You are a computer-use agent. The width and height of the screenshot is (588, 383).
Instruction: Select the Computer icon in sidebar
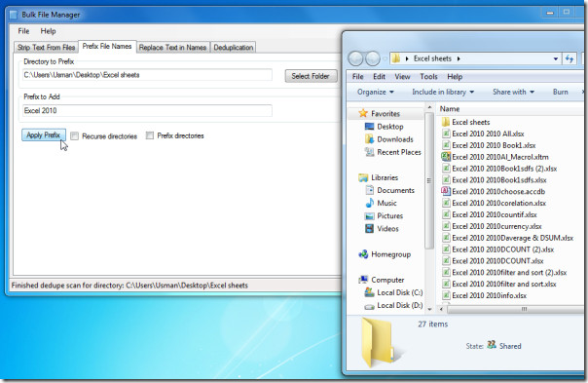[x=363, y=280]
